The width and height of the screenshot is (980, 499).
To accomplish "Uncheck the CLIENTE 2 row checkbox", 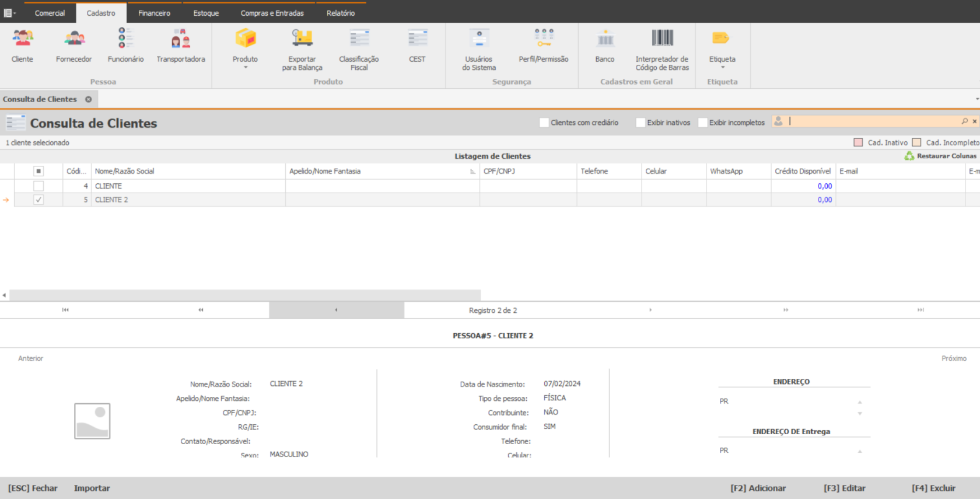I will 38,200.
